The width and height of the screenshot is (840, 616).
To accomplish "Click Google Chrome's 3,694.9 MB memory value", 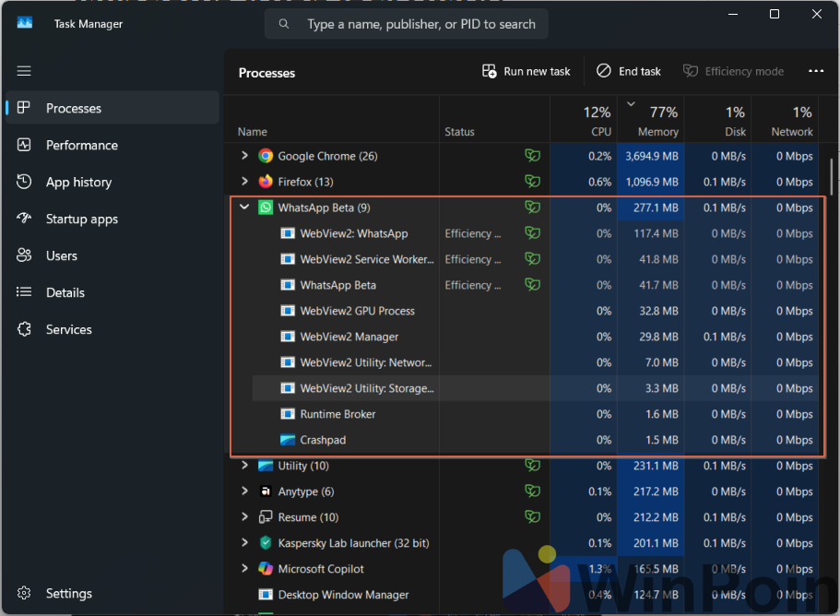I will (x=651, y=156).
